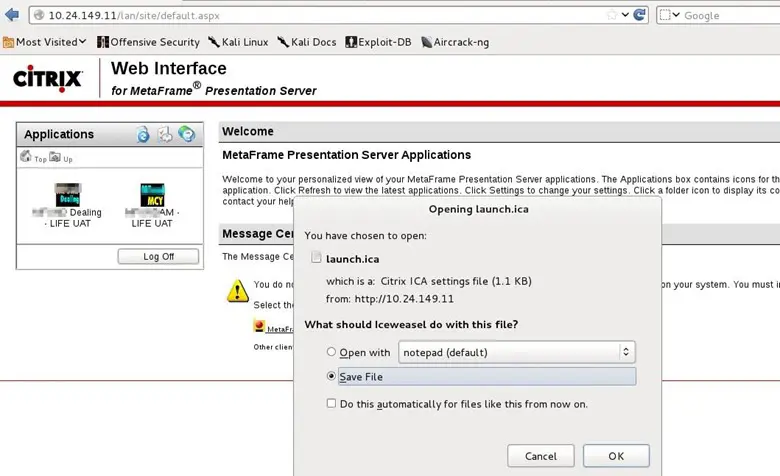The width and height of the screenshot is (780, 476).
Task: Open the Settings icon in Applications panel
Action: (x=165, y=134)
